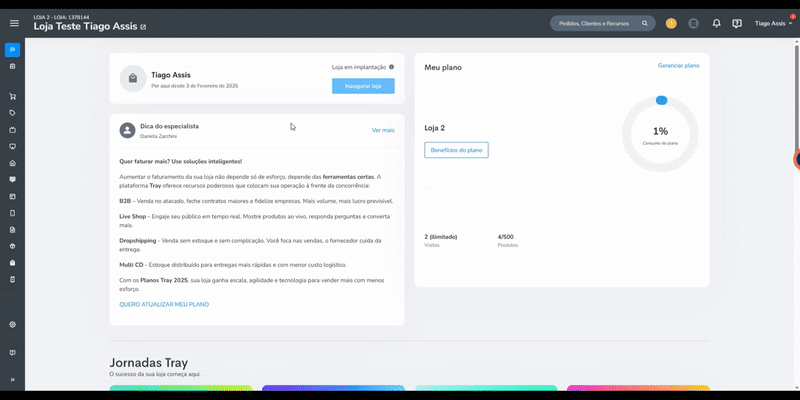Click QUERO ATUALIZAR MEU PLANO link
Image resolution: width=800 pixels, height=400 pixels.
coord(164,305)
